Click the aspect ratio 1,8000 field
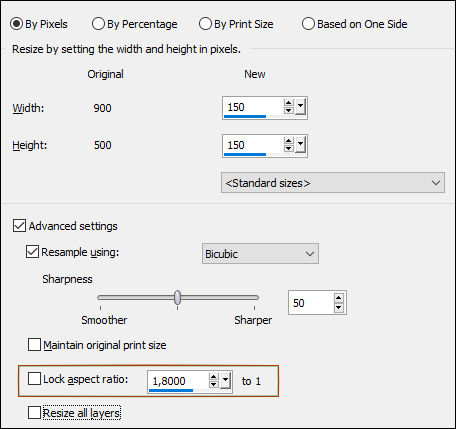Image resolution: width=456 pixels, height=429 pixels. 178,381
